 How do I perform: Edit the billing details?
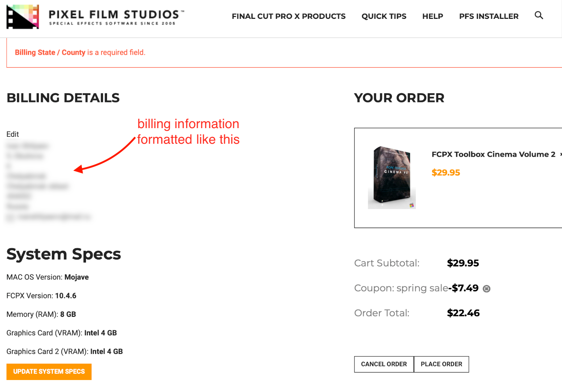tap(13, 134)
